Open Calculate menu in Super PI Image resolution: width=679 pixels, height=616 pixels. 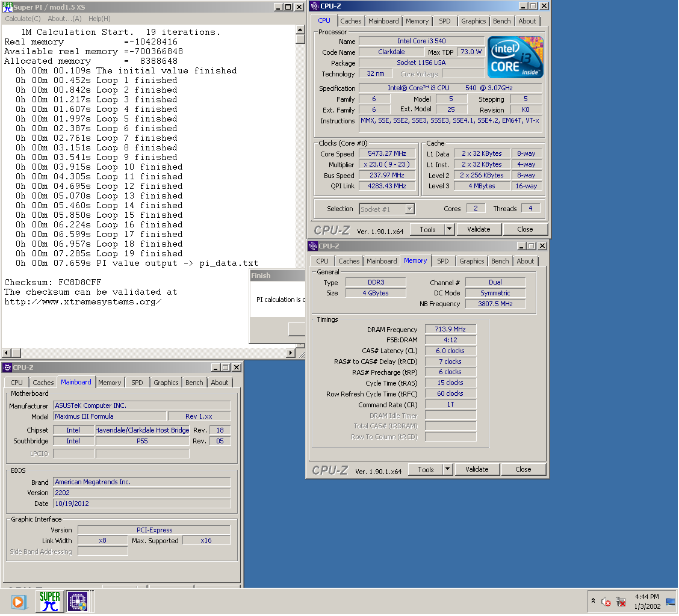click(x=22, y=19)
